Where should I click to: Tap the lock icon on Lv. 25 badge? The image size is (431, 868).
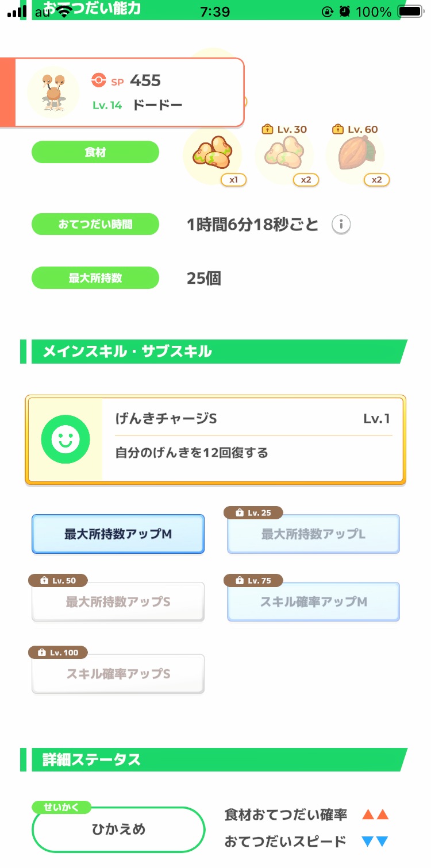click(x=238, y=513)
